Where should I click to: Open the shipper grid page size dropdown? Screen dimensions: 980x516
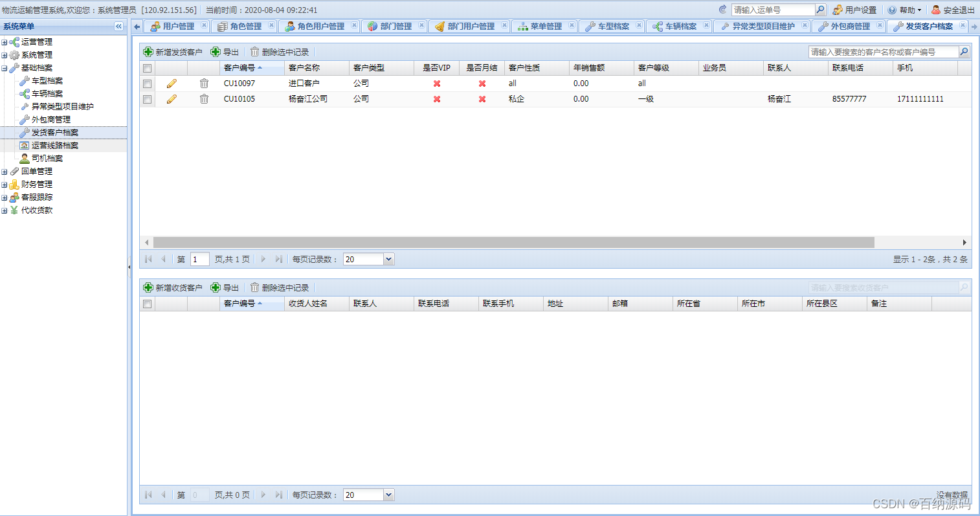coord(388,259)
